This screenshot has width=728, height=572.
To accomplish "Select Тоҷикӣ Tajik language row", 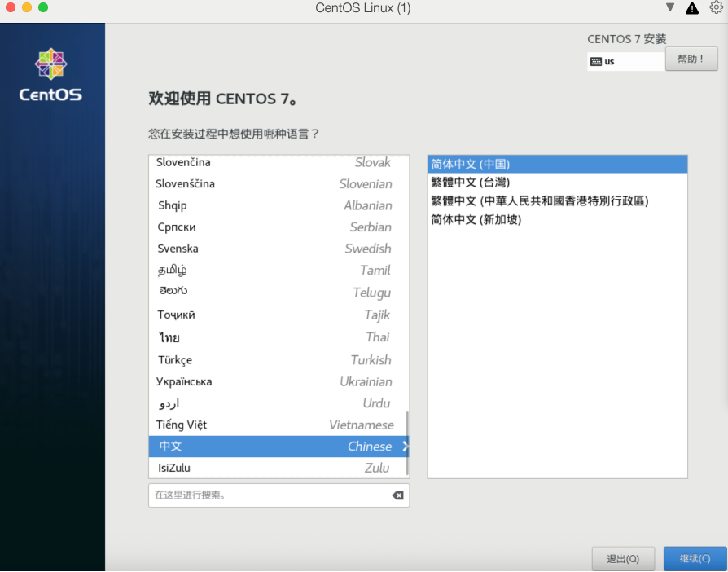I will pyautogui.click(x=278, y=315).
